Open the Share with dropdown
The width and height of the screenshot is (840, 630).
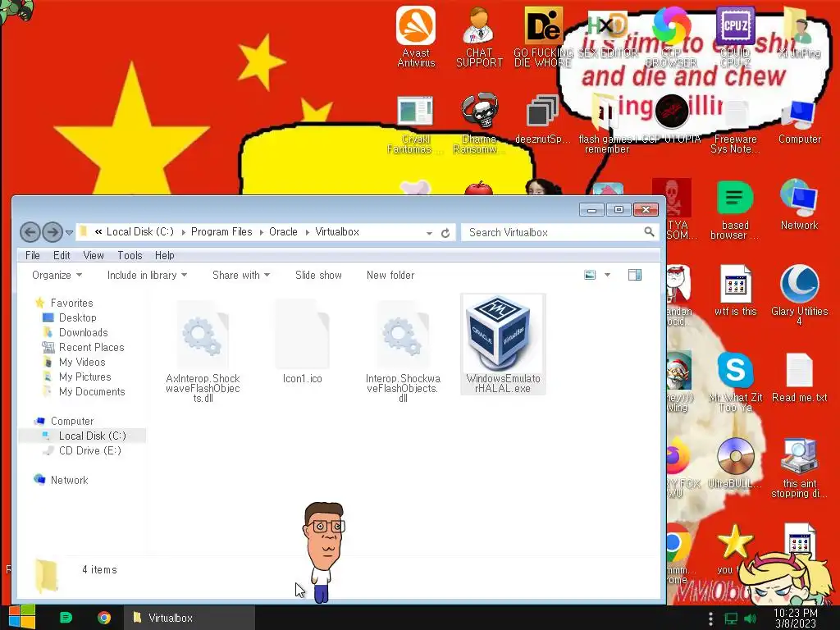point(241,275)
